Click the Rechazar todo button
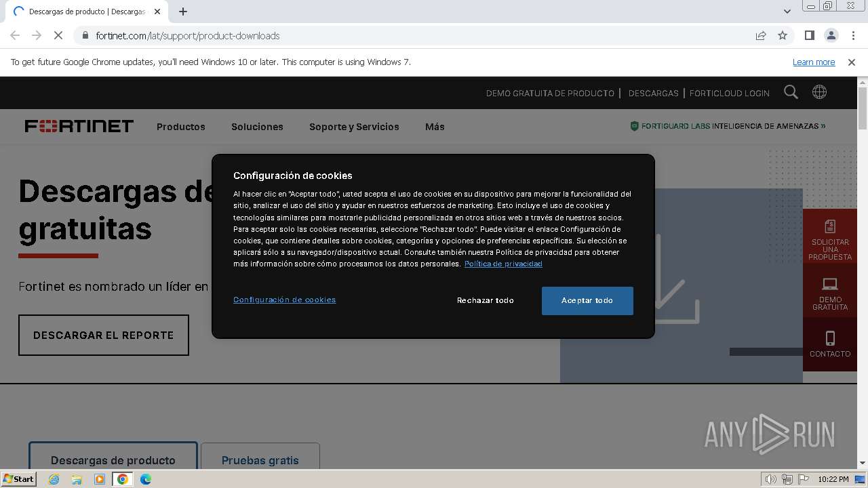 pos(486,300)
